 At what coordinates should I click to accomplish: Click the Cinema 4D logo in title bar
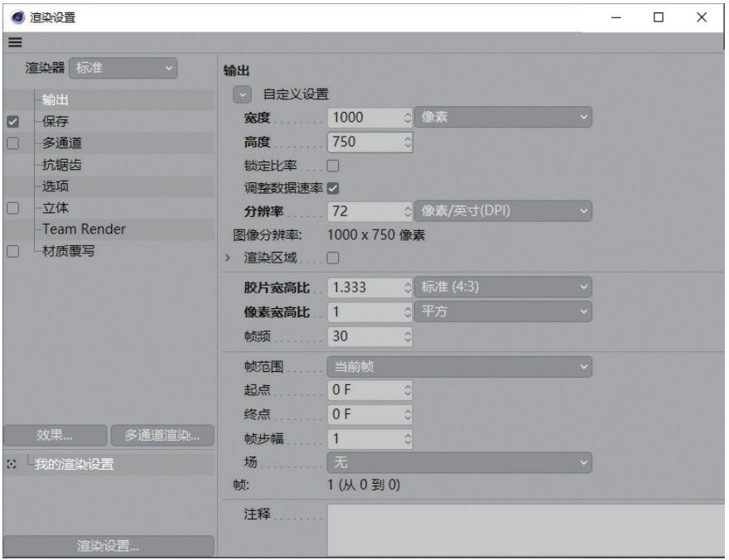18,17
